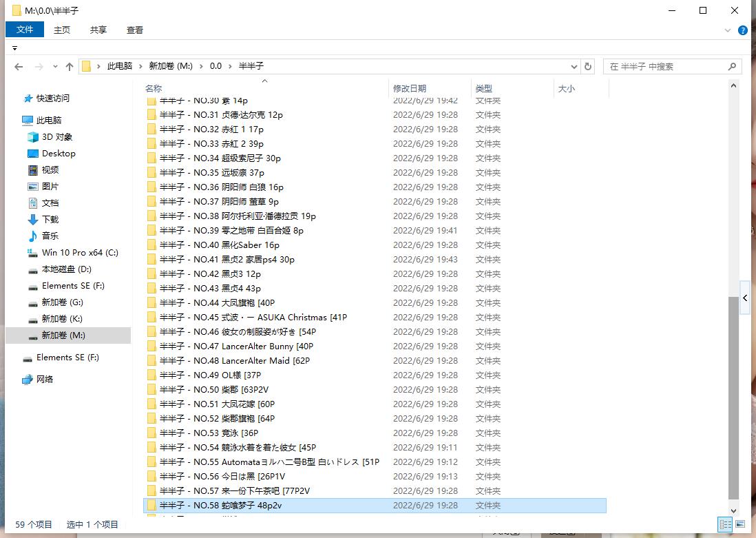Switch to large thumbnails view icon

pyautogui.click(x=740, y=524)
